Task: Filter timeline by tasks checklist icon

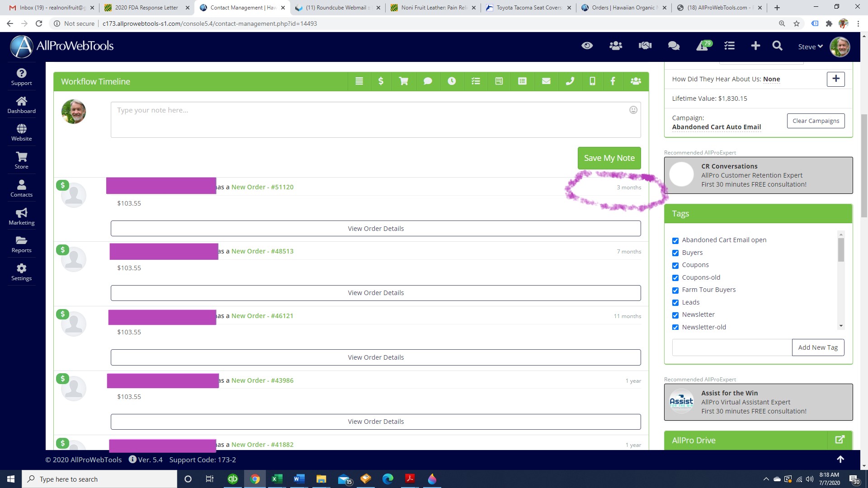Action: (476, 81)
